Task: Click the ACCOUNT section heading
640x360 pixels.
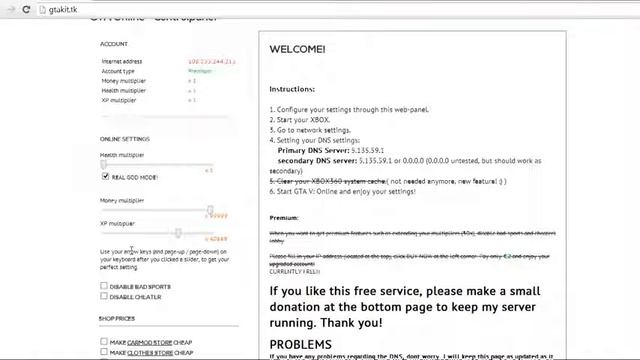Action: click(114, 44)
